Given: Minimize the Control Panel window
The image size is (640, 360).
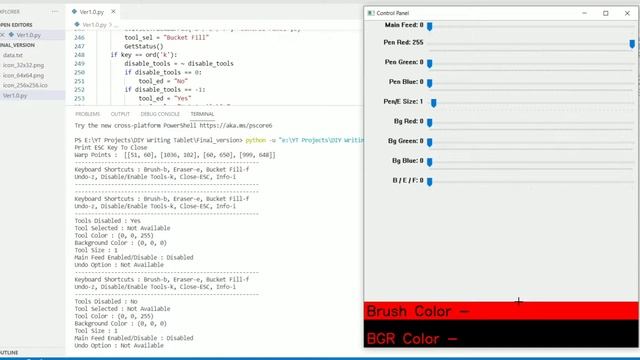Looking at the screenshot, I should coord(584,13).
